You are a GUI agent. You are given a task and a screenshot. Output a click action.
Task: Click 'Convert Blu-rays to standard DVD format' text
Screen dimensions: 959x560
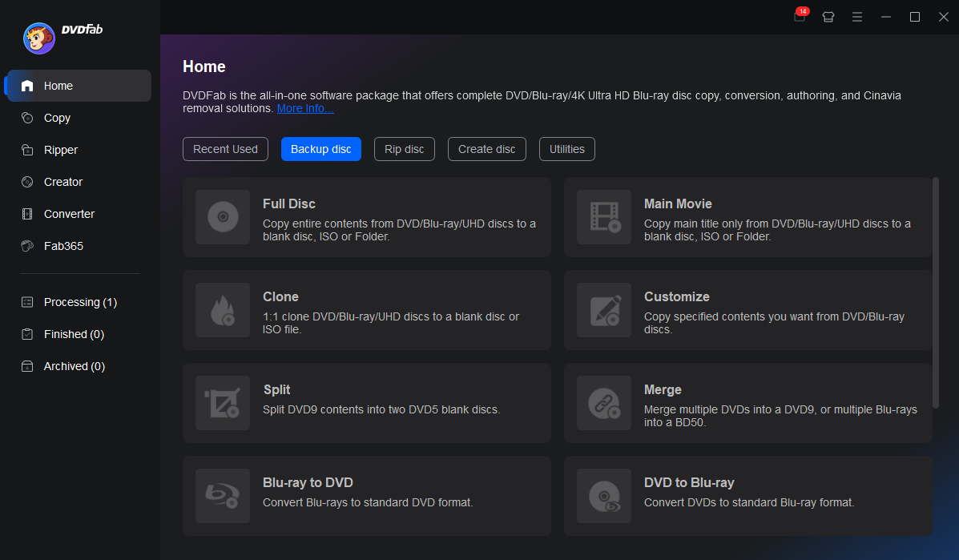point(368,502)
